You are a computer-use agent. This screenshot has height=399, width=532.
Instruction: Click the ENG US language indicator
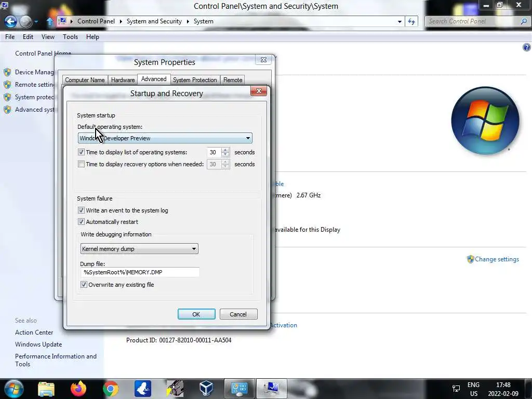473,389
